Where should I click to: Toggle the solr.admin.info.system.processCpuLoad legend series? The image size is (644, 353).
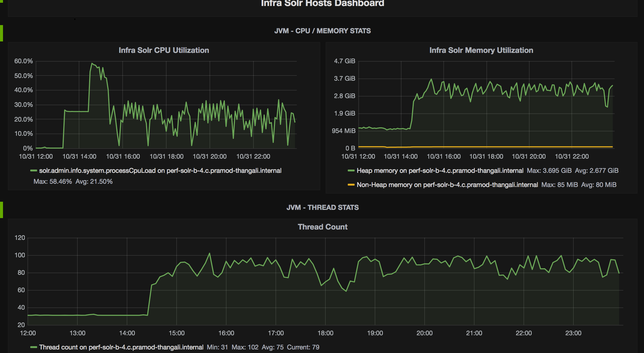point(160,171)
